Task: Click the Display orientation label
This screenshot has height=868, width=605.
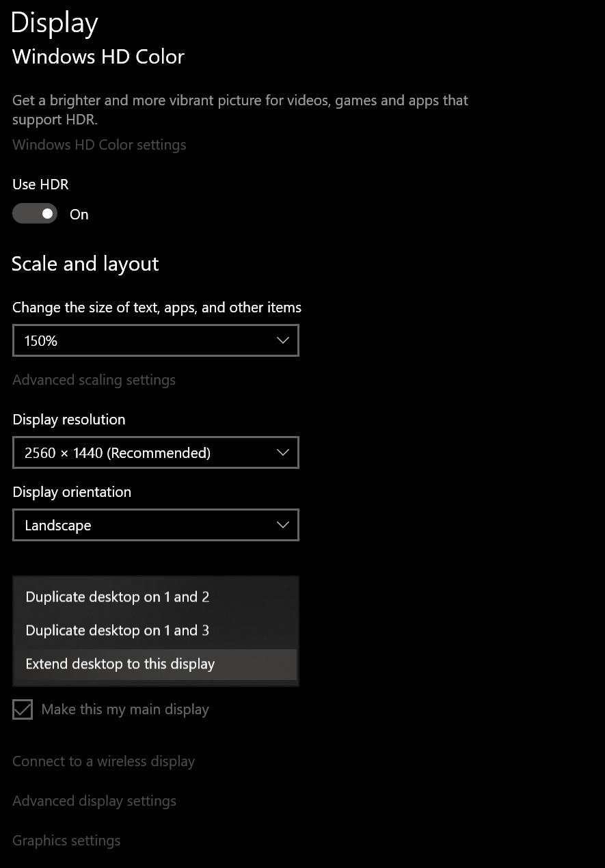Action: coord(72,492)
